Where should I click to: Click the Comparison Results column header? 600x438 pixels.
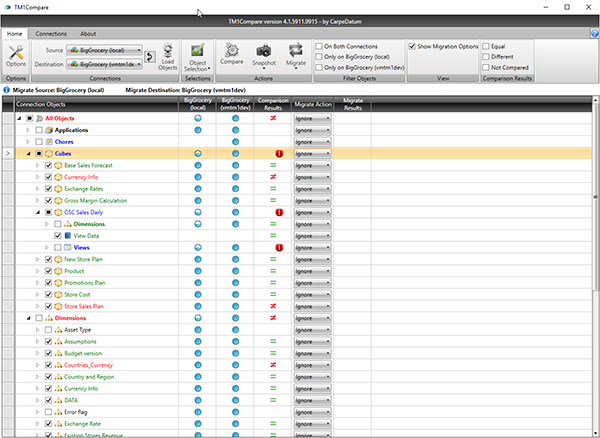[273, 104]
